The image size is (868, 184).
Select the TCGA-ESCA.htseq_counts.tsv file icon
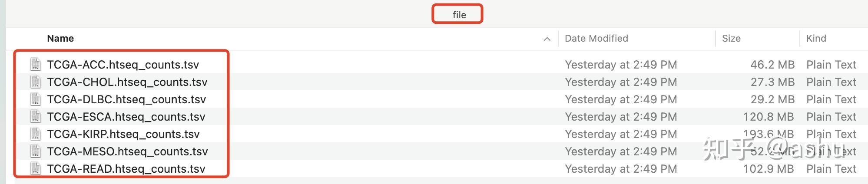coord(36,116)
